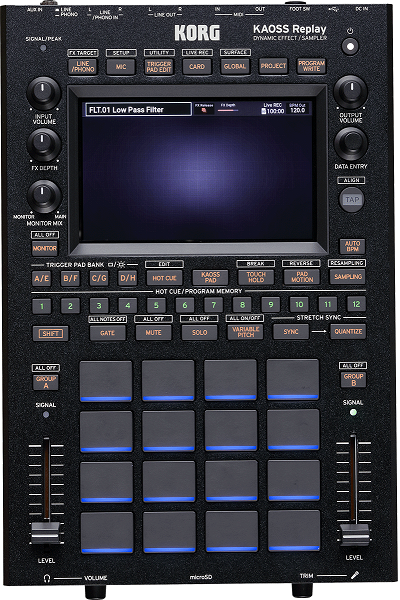Viewport: 400px width, 600px height.
Task: Tap the BPM Out value 120.0
Action: 297,109
